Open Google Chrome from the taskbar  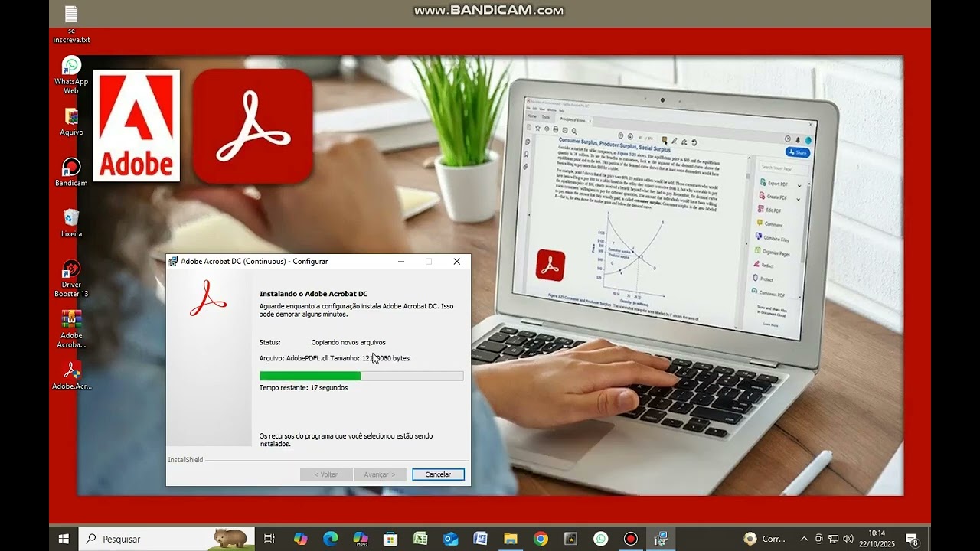click(x=541, y=539)
